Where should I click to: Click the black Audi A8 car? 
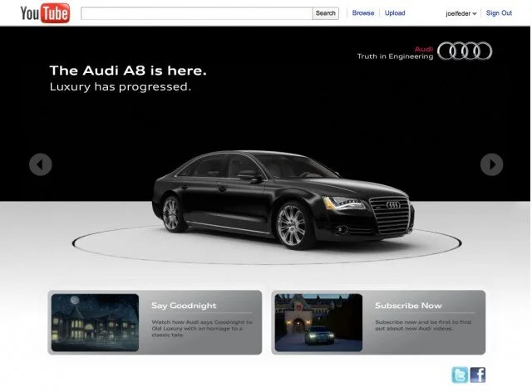(283, 199)
